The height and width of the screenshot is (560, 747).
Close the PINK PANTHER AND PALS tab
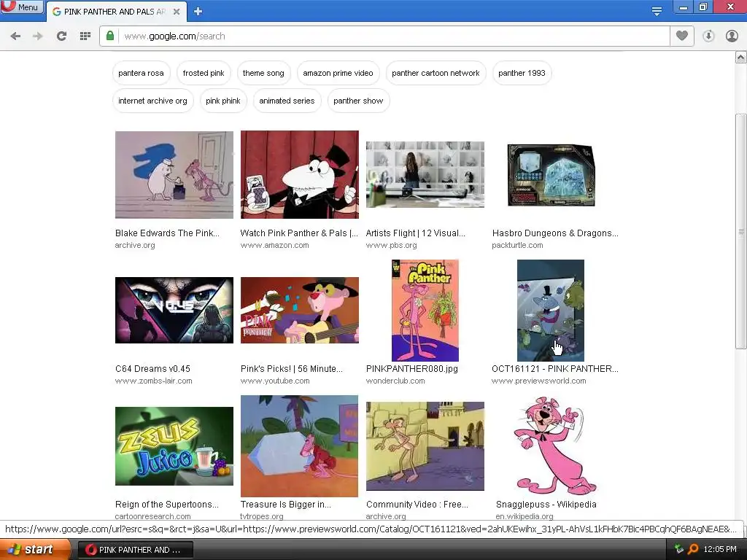177,12
